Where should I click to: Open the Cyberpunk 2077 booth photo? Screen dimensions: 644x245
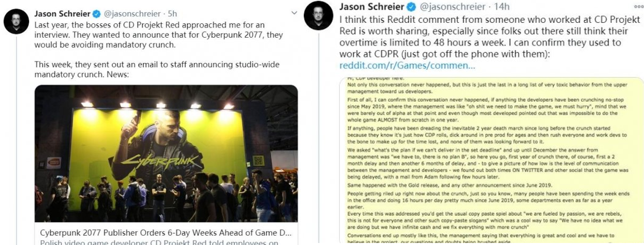[166, 153]
